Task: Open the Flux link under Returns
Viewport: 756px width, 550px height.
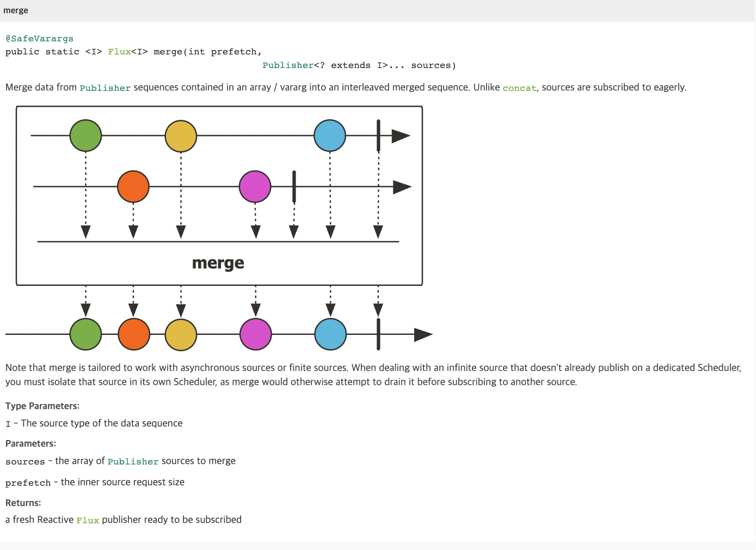Action: coord(88,520)
